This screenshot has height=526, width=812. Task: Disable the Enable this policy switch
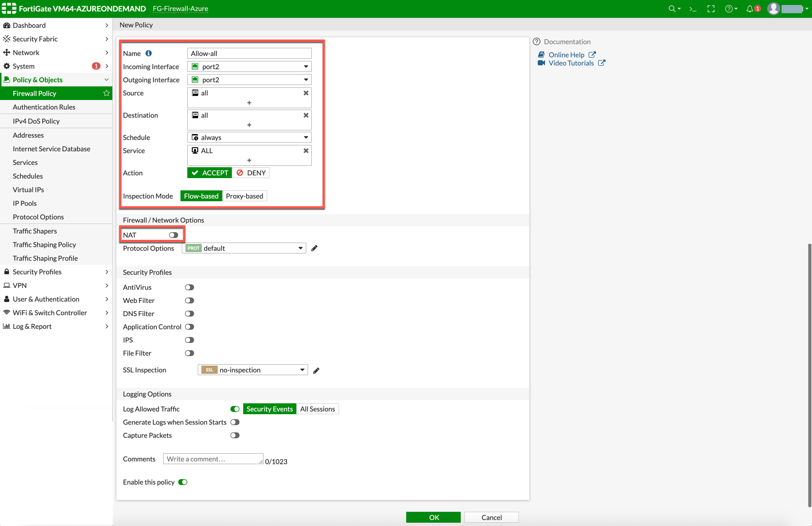[183, 482]
